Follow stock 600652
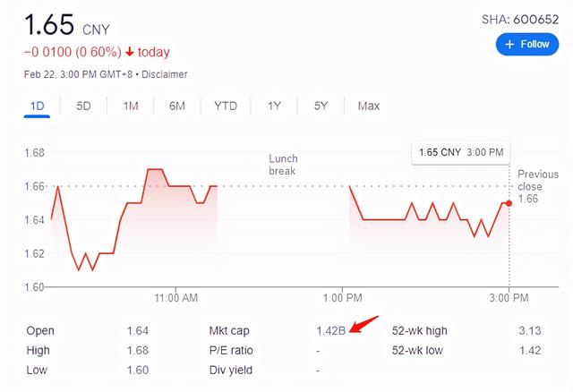This screenshot has width=573, height=392. [x=528, y=44]
